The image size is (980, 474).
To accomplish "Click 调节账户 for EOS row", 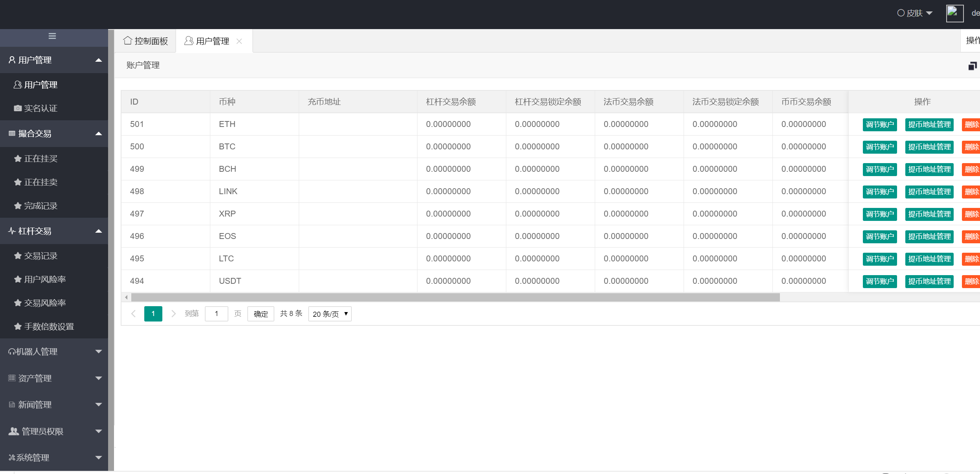I will coord(880,237).
